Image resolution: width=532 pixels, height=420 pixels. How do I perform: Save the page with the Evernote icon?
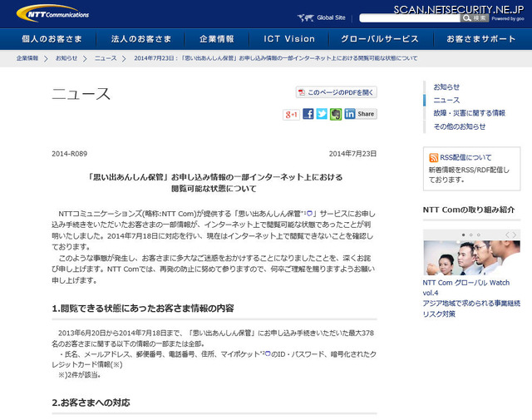335,114
